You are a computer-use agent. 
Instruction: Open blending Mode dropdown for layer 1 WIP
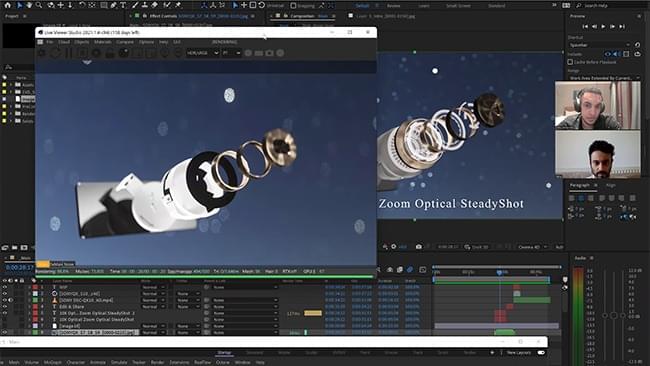click(153, 287)
